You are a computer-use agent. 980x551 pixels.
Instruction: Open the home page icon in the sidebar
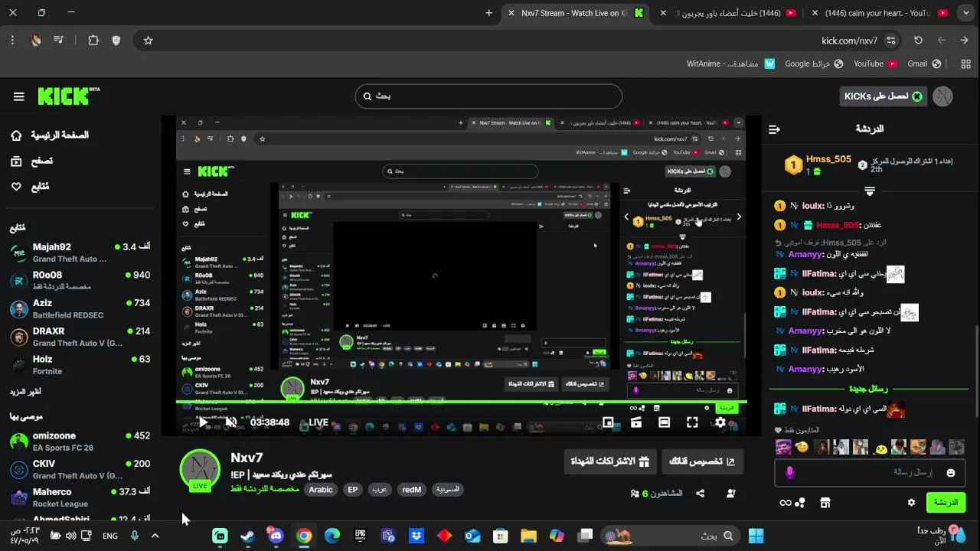pyautogui.click(x=16, y=135)
